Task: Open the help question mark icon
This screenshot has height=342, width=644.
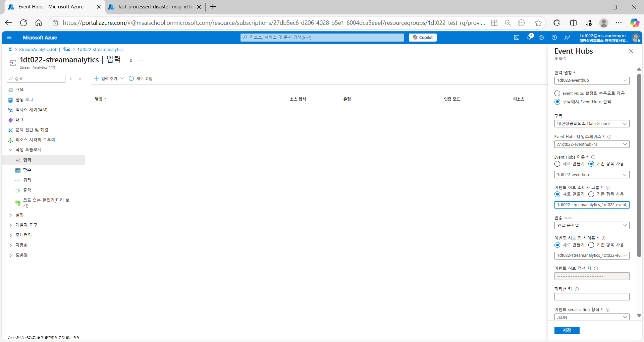Action: [554, 38]
